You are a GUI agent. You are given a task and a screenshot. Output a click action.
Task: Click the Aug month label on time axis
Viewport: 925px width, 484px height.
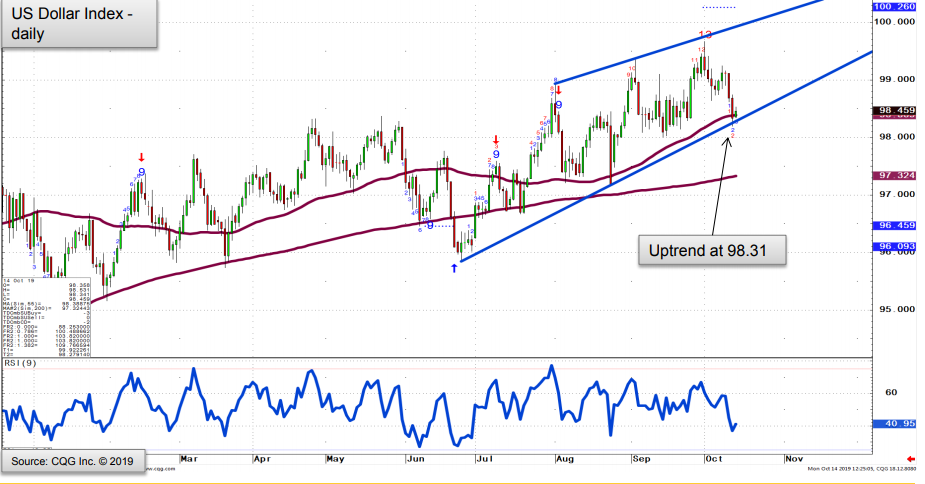(x=563, y=458)
